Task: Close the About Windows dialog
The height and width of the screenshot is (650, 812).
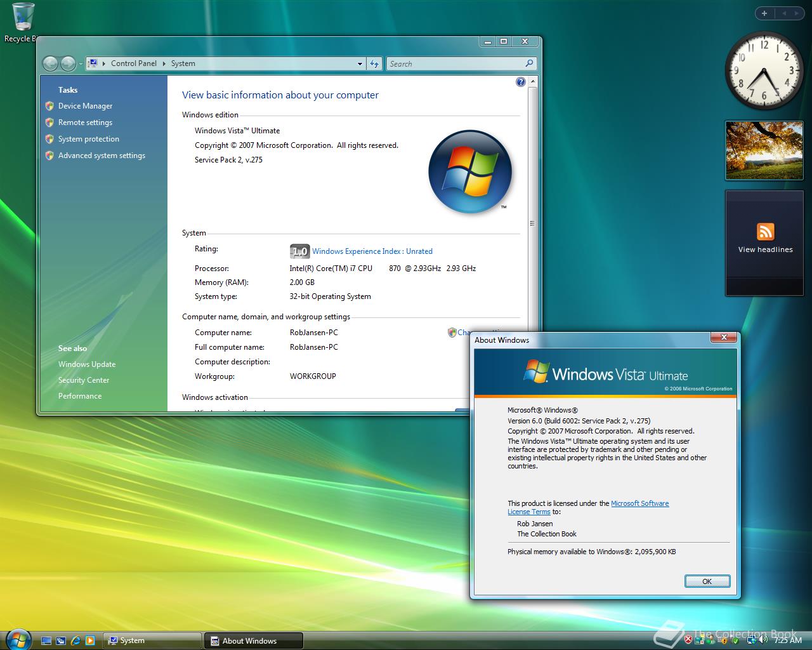Action: [724, 337]
